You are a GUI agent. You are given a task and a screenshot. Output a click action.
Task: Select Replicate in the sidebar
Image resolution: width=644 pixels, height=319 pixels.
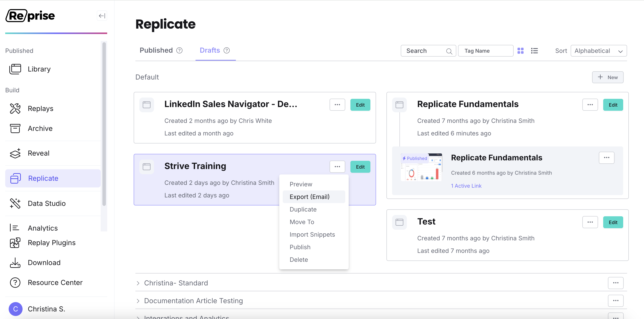pyautogui.click(x=53, y=178)
